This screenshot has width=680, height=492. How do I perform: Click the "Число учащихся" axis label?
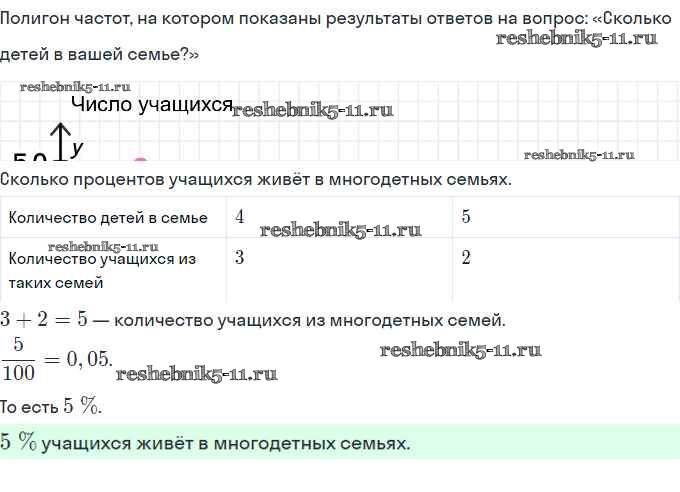coord(151,105)
